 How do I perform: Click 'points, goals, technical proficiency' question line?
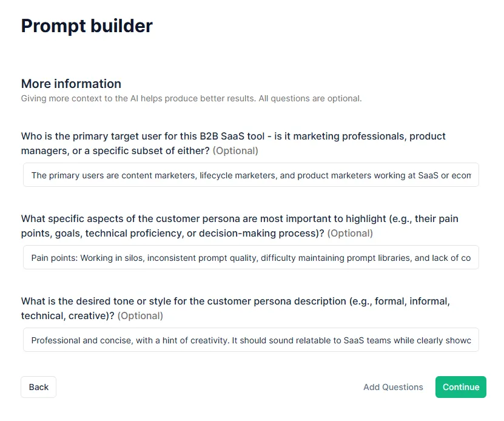coord(172,233)
